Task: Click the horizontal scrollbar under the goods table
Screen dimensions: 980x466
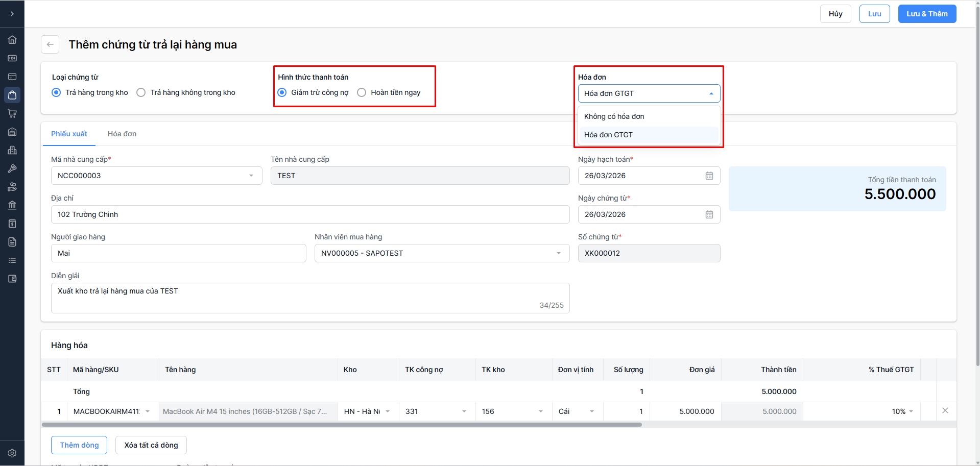Action: point(342,425)
